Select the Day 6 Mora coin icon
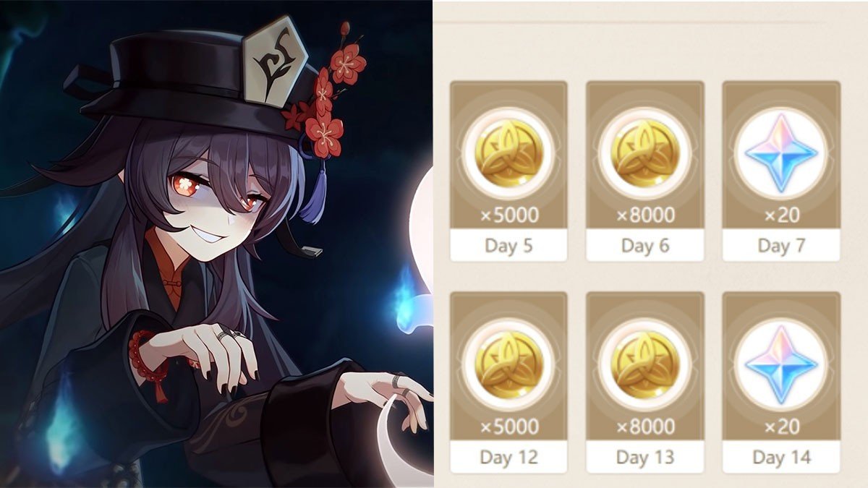Screen dimensions: 868x488 tap(644, 153)
